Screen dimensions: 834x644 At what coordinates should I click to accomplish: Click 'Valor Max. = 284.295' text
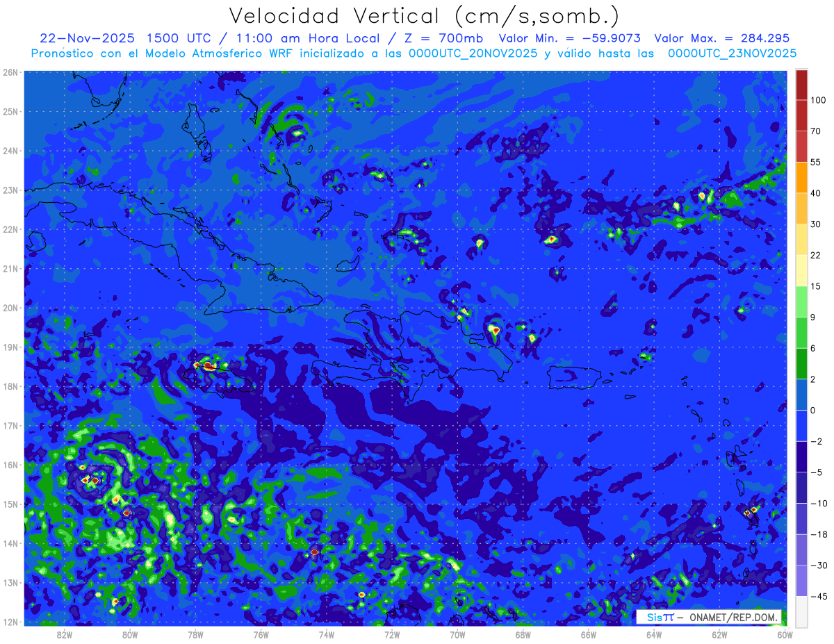pos(721,38)
